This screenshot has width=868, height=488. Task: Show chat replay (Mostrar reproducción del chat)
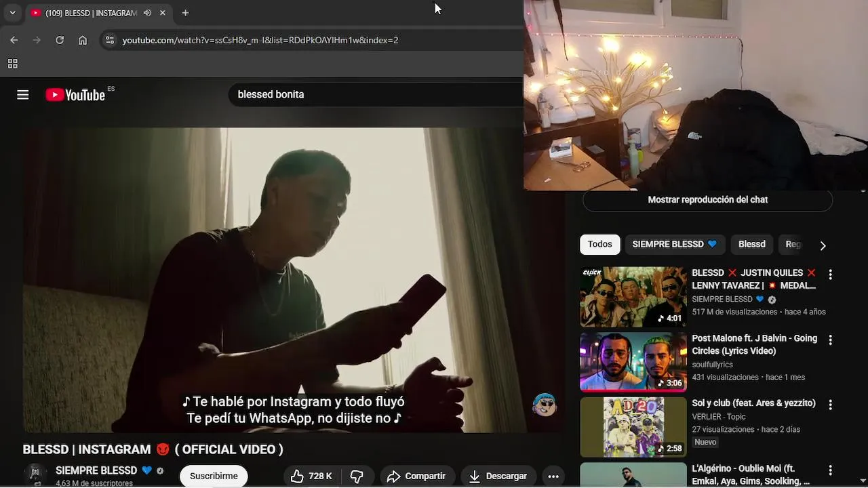tap(707, 200)
